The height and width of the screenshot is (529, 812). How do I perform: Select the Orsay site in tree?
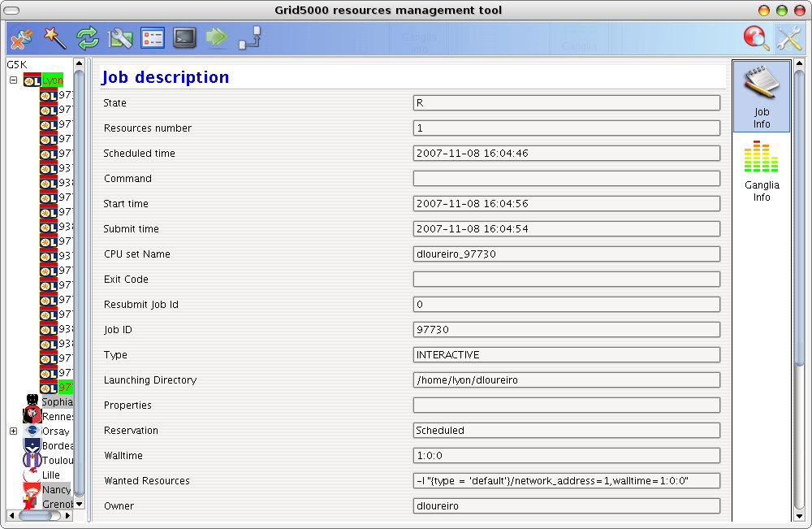(x=55, y=431)
